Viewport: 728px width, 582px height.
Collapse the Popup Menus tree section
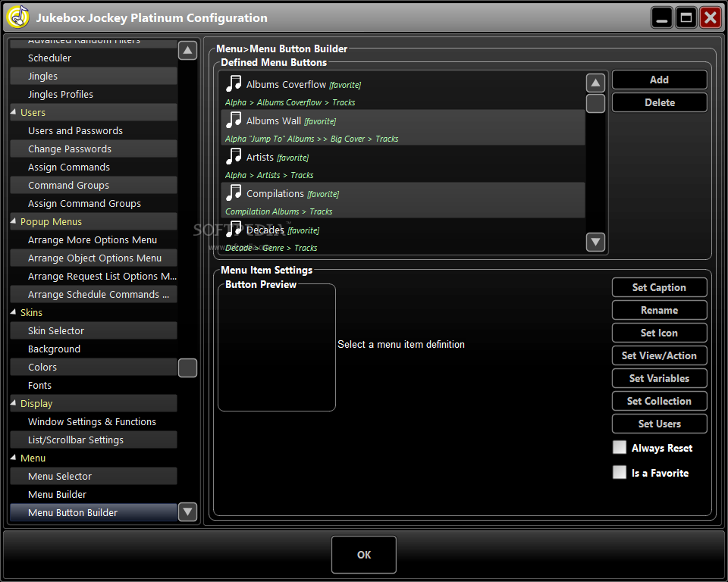pyautogui.click(x=14, y=221)
